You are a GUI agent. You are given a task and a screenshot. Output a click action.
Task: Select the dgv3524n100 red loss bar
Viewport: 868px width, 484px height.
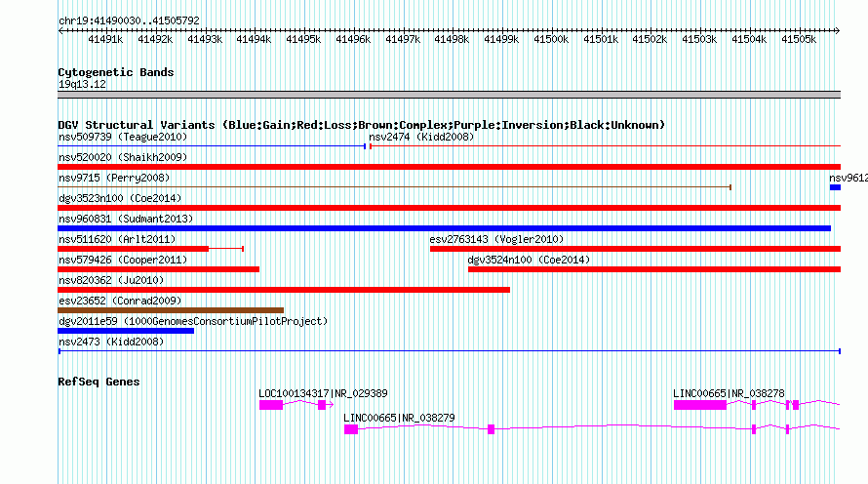click(x=654, y=269)
